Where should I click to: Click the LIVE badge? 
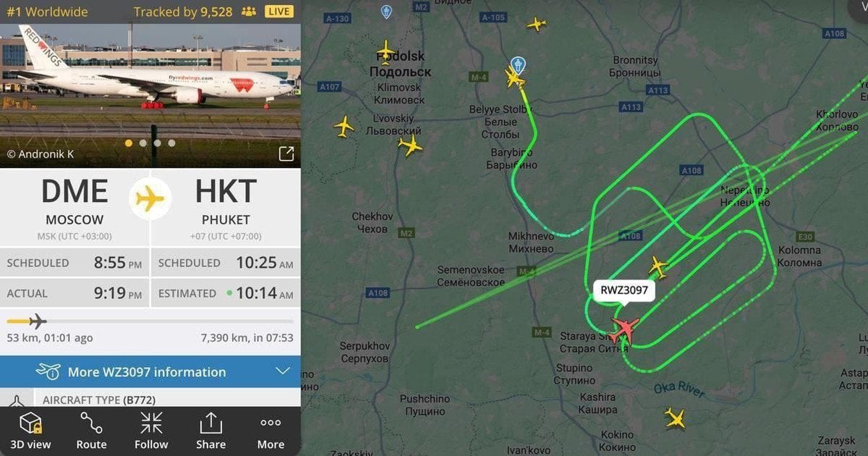pyautogui.click(x=279, y=12)
